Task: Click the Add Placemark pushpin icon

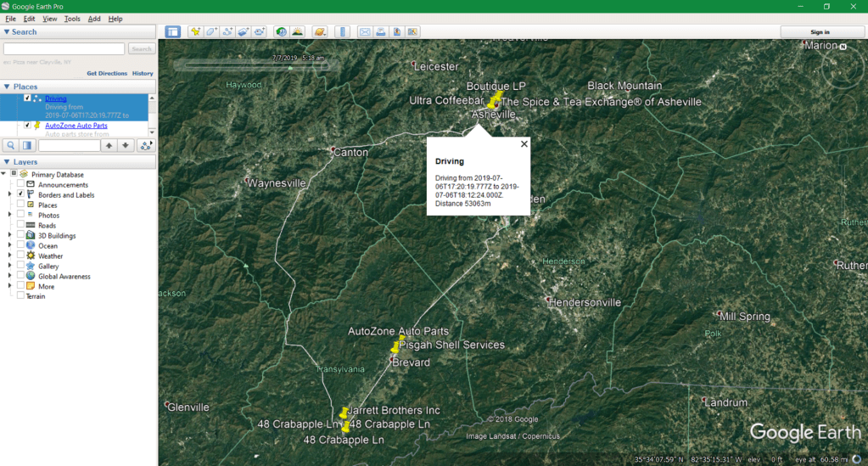Action: [195, 32]
